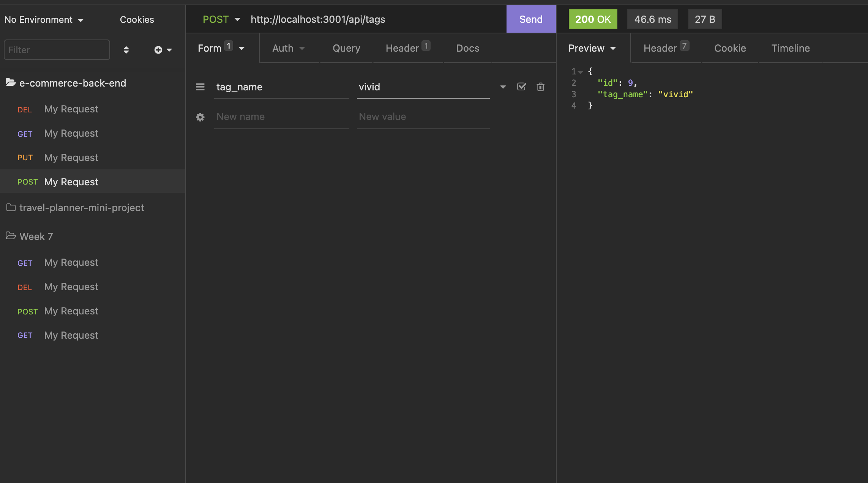Collapse JSON line 1 fold arrow

point(581,72)
